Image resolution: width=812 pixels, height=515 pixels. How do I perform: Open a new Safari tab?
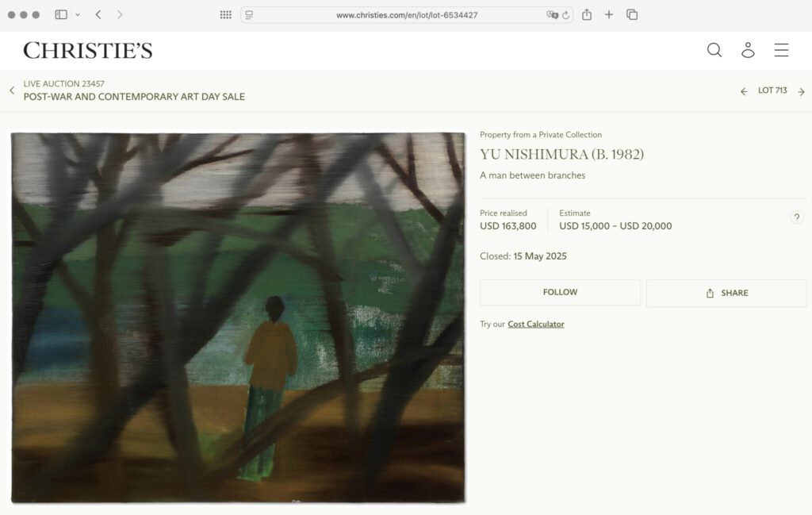point(609,14)
